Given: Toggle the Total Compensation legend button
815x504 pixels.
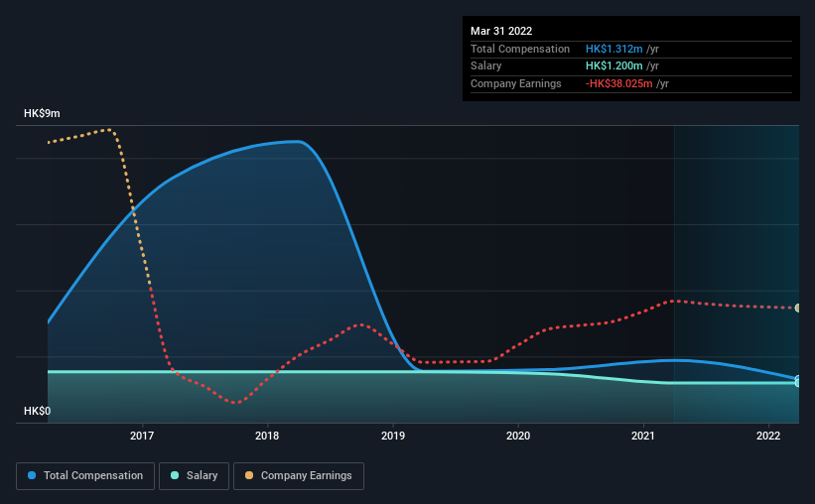Looking at the screenshot, I should (x=85, y=476).
